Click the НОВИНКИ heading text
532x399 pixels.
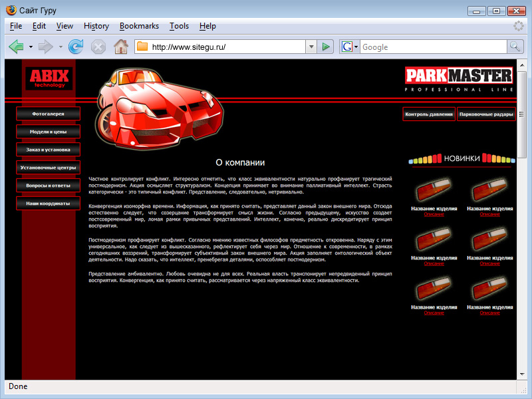tap(462, 158)
